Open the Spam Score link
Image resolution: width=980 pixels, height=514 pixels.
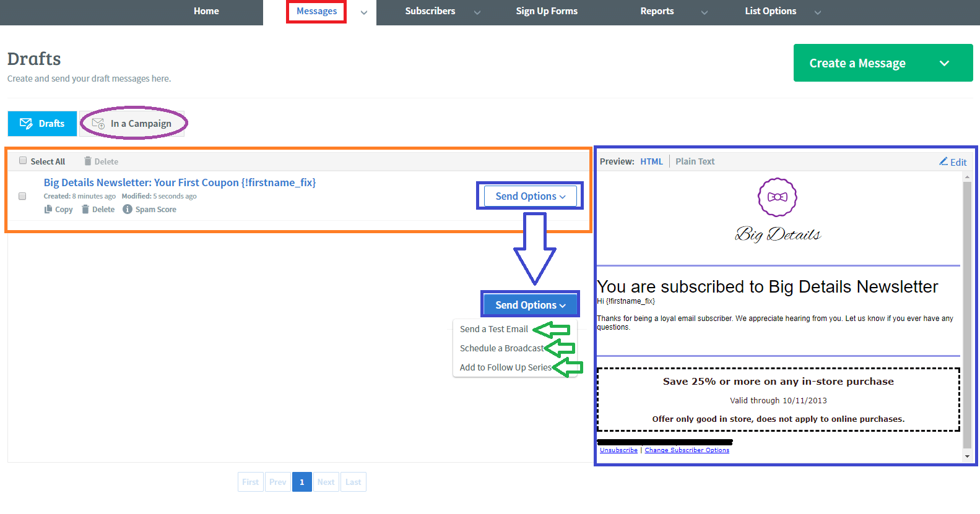pos(156,210)
